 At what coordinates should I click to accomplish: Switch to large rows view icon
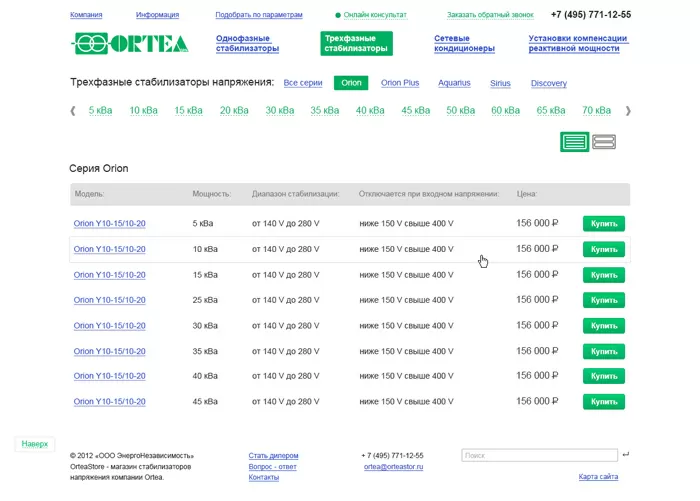[604, 142]
